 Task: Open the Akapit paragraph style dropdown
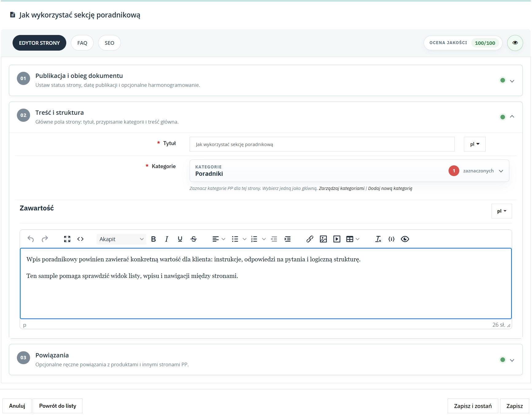[121, 239]
